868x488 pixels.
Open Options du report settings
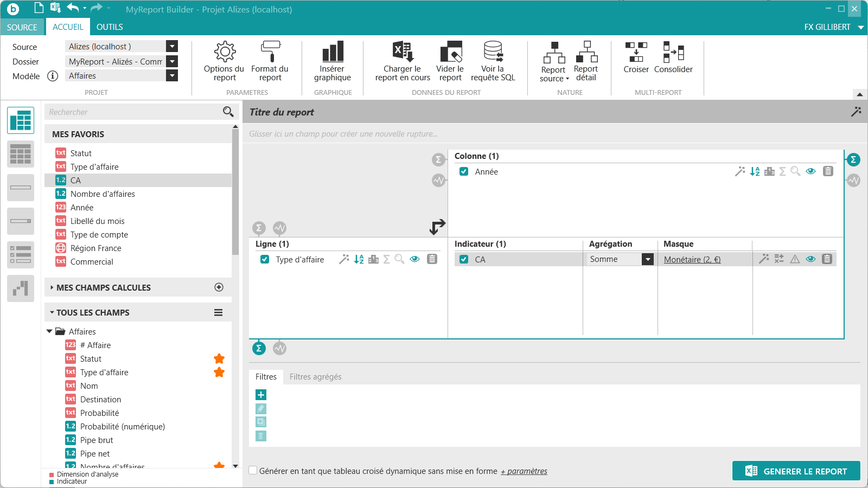coord(224,61)
